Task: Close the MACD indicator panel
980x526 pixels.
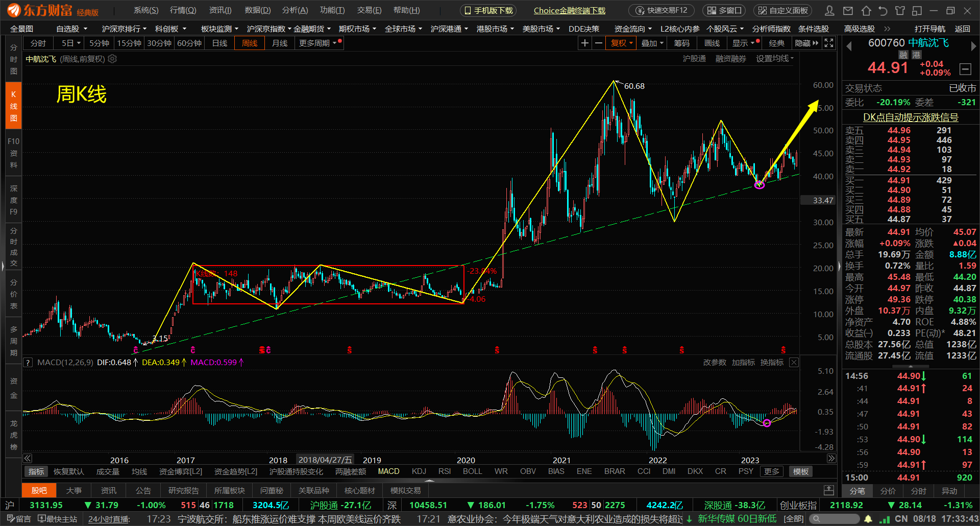Action: point(794,363)
